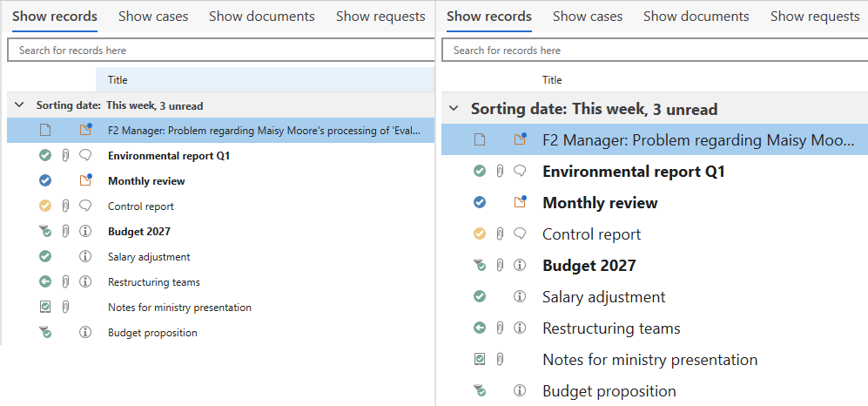Switch to Show cases tab in left panel

pos(152,17)
